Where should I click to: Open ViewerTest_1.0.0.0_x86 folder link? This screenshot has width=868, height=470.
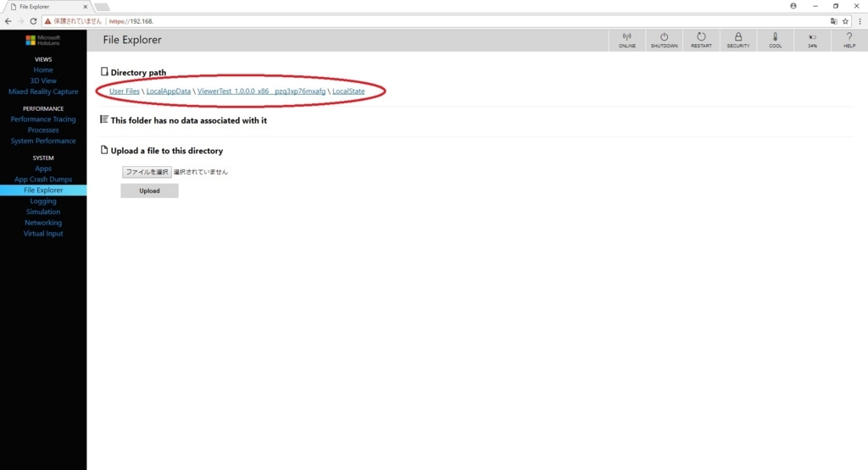pos(261,91)
